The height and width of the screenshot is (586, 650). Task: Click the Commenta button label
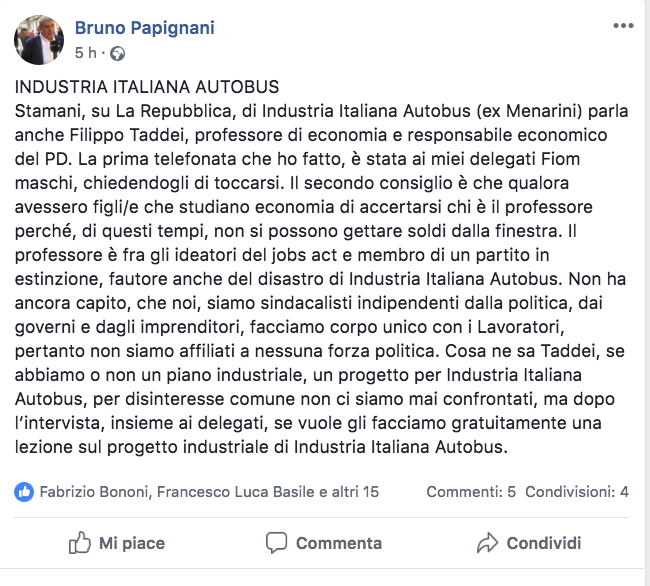pyautogui.click(x=339, y=543)
